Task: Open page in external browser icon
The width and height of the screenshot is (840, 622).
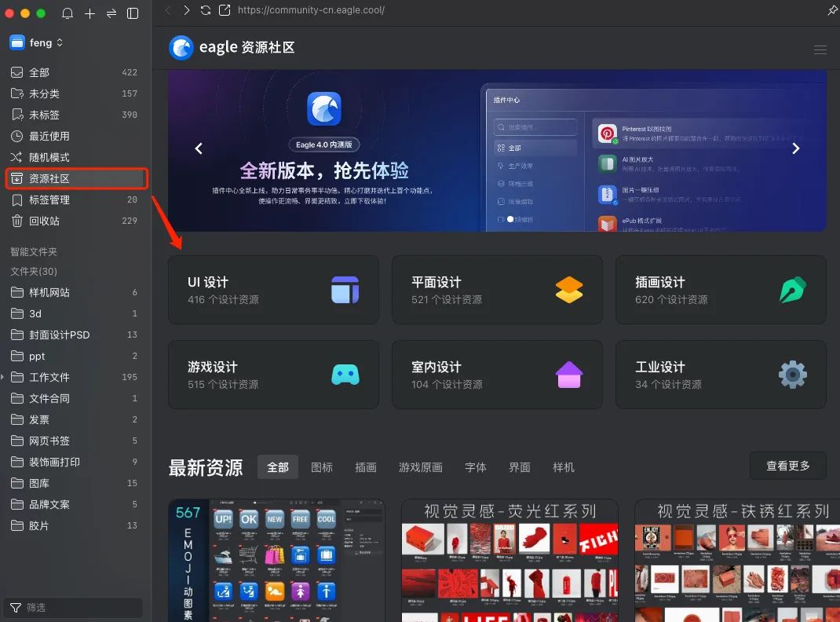Action: (x=225, y=10)
